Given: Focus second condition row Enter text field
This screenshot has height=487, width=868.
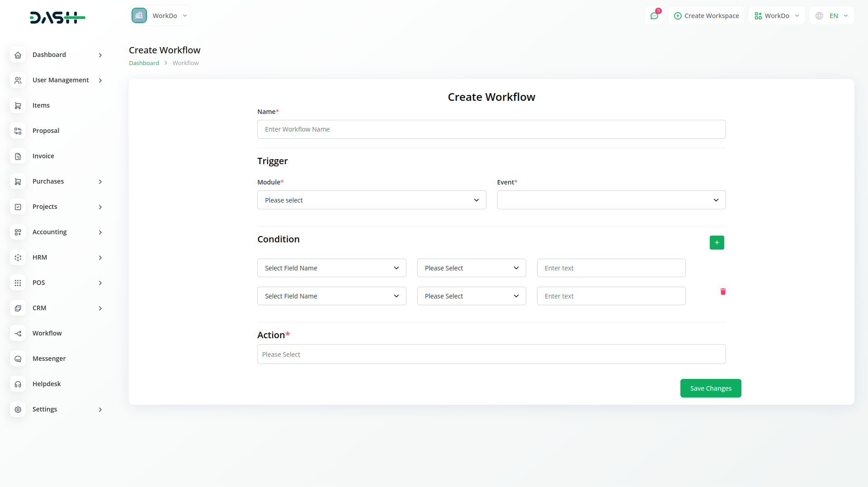Looking at the screenshot, I should coord(611,296).
